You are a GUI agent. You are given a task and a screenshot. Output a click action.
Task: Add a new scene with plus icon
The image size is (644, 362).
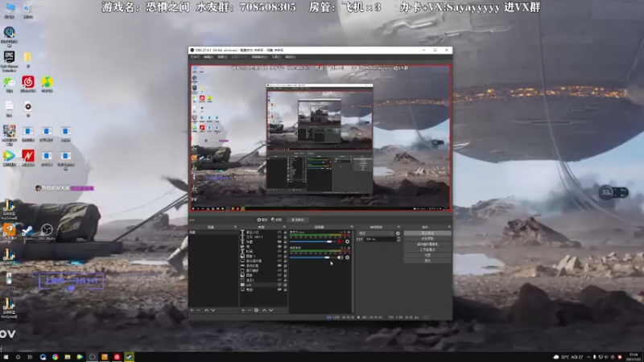coord(192,311)
